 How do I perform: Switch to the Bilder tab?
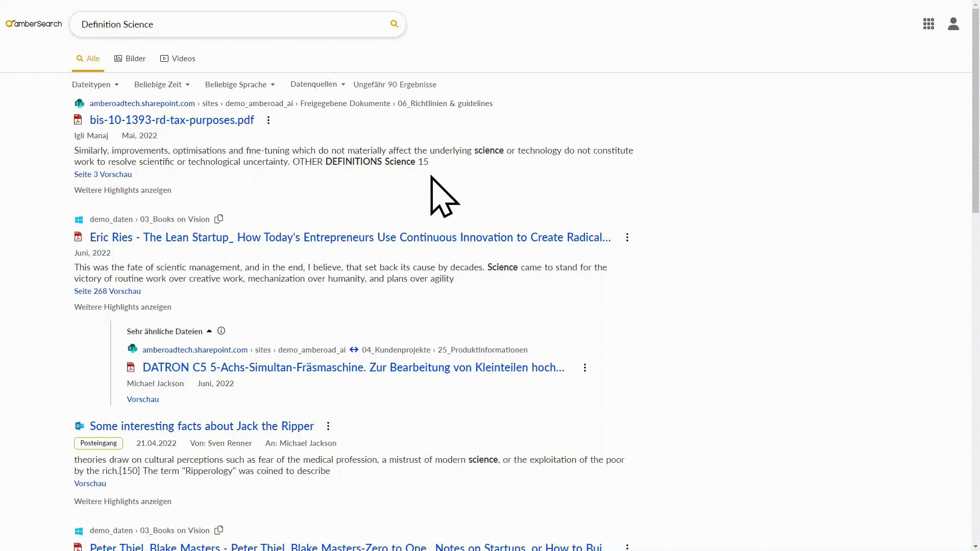point(130,59)
